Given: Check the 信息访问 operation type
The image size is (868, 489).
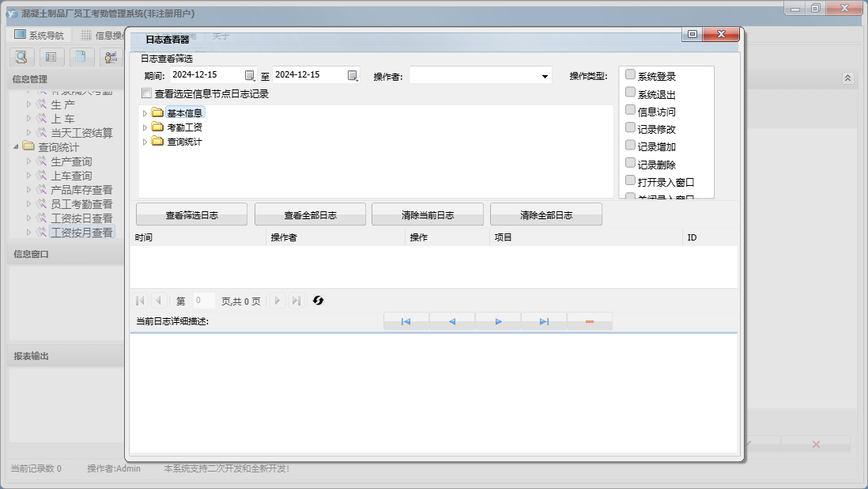Looking at the screenshot, I should tap(630, 110).
